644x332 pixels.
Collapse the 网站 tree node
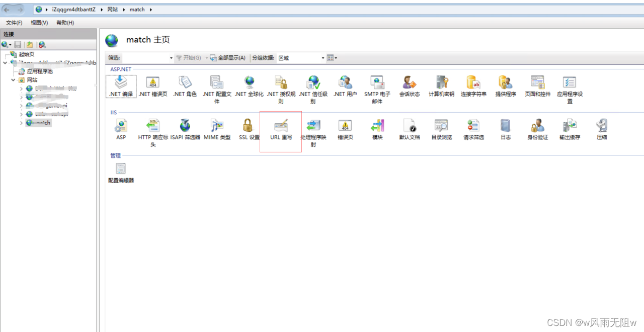[x=13, y=80]
